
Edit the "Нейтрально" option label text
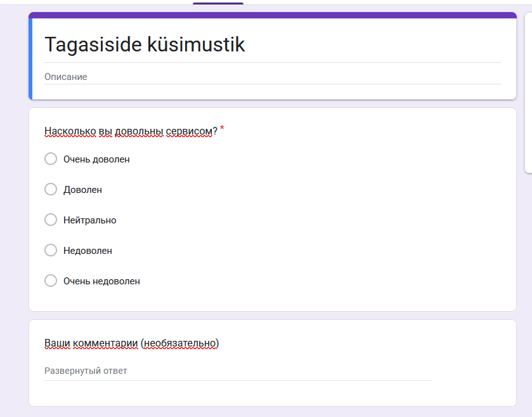tap(89, 220)
